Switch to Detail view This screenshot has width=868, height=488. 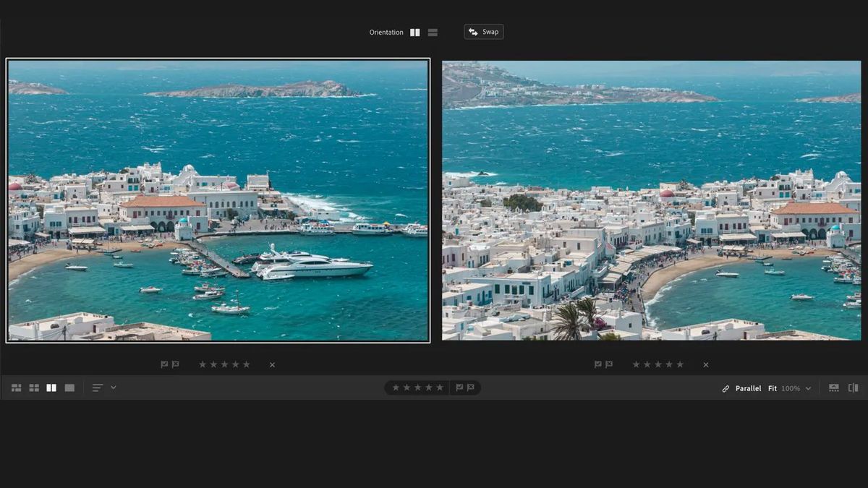click(x=69, y=388)
